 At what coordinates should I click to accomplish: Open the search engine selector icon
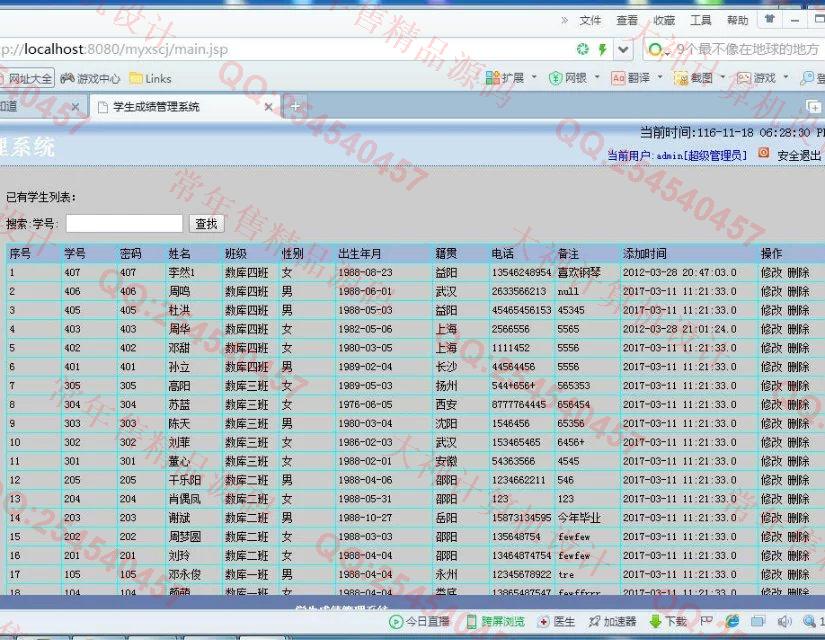[x=658, y=50]
